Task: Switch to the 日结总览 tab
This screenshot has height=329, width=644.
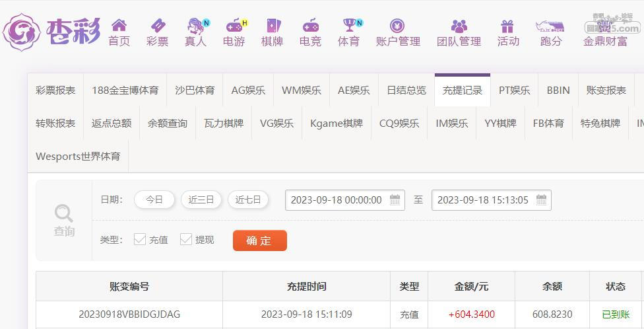Action: [x=406, y=90]
